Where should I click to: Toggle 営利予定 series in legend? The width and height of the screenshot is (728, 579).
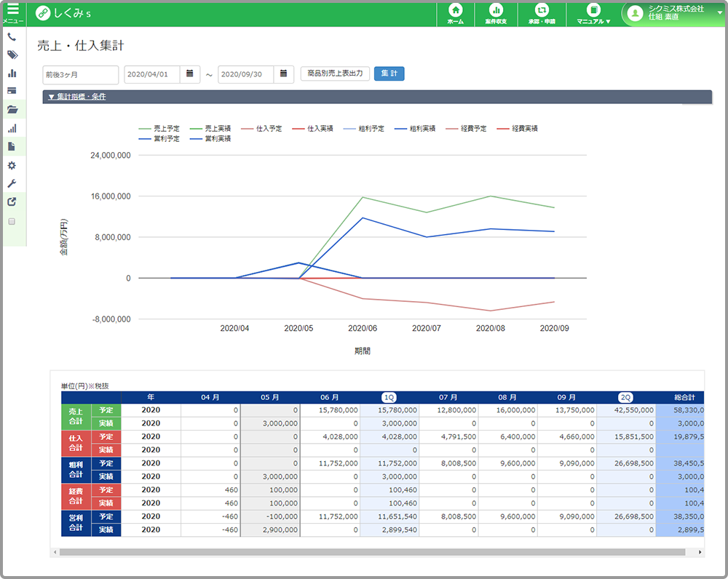159,139
